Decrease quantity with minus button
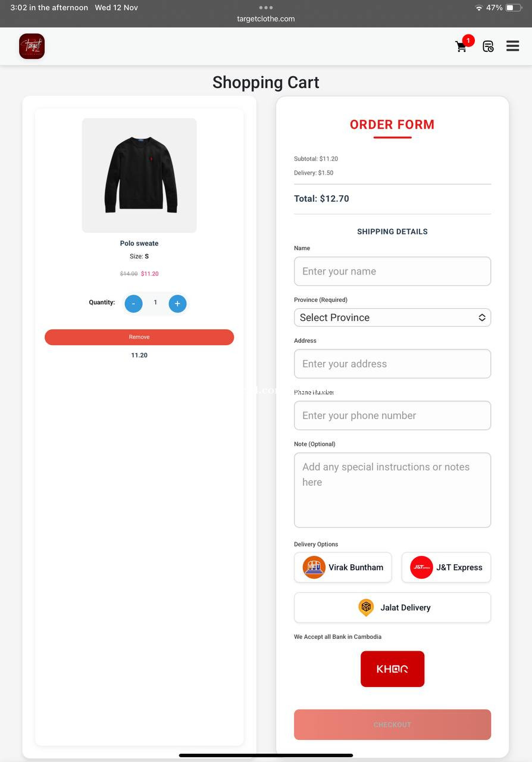Screen dimensions: 532x762 click(133, 304)
